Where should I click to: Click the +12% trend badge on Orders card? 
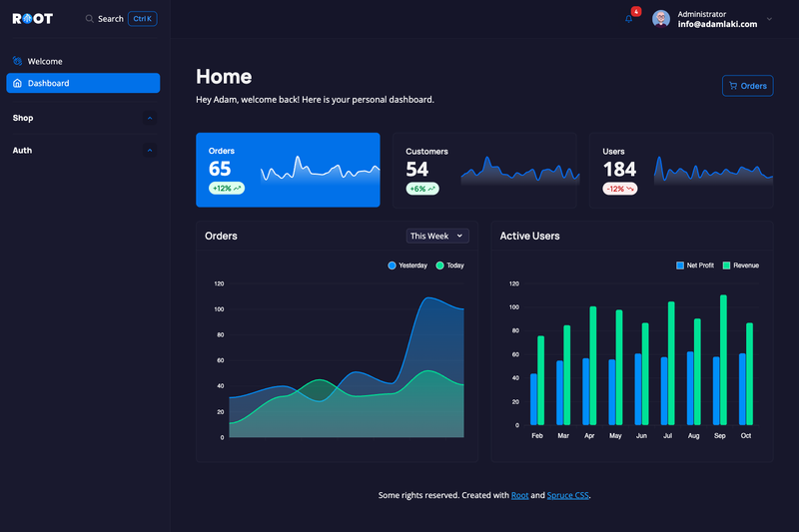(227, 189)
